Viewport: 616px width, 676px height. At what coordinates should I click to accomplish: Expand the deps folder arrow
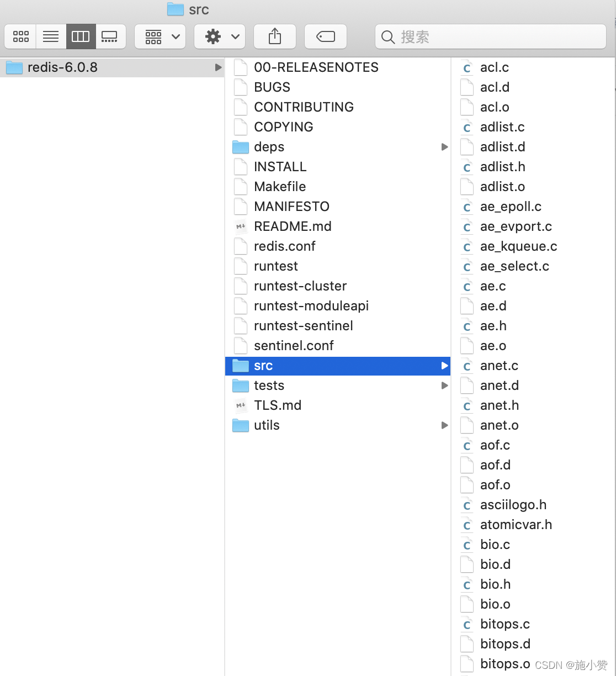444,147
